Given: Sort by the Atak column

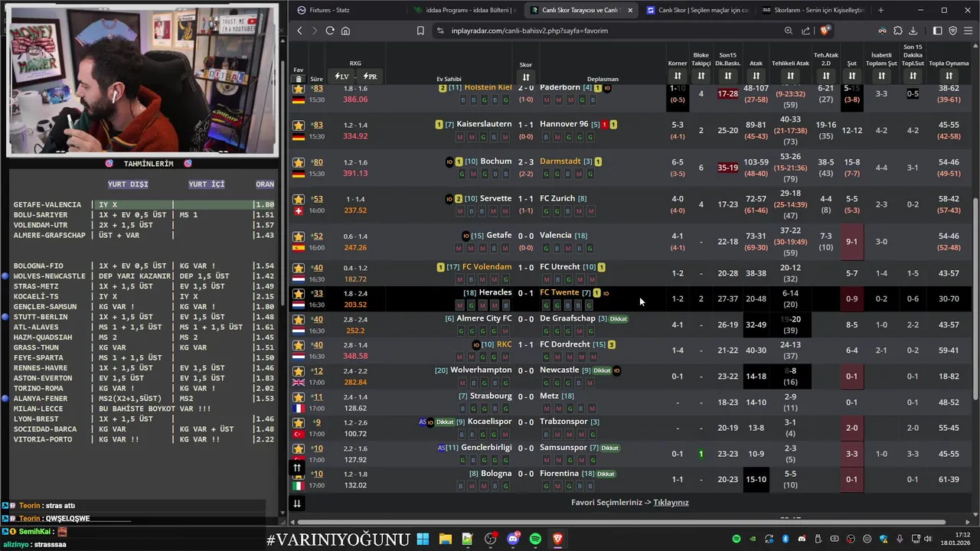Looking at the screenshot, I should click(x=756, y=76).
